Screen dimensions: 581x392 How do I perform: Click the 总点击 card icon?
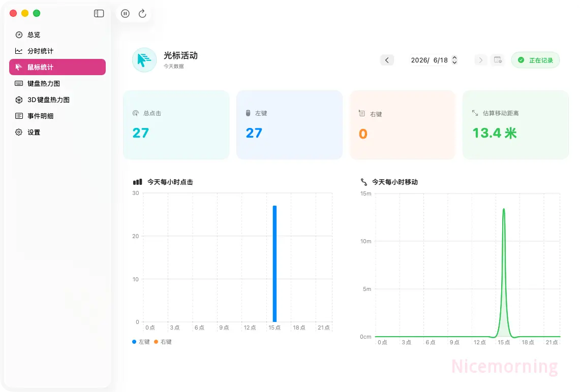(x=136, y=113)
